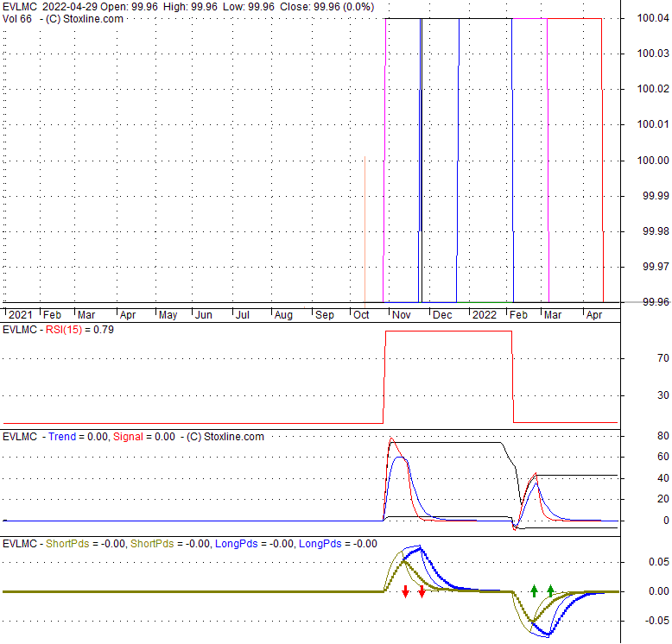Select the Dec label on time axis
The width and height of the screenshot is (672, 644).
442,315
